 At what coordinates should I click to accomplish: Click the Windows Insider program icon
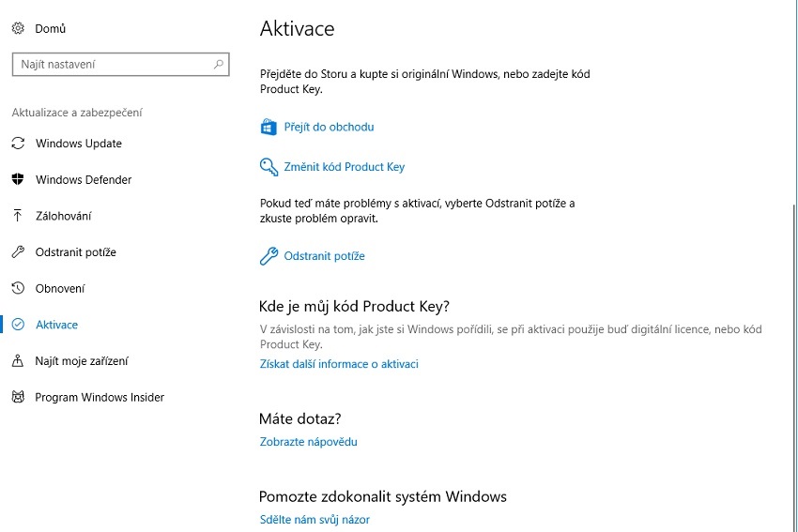pos(17,398)
